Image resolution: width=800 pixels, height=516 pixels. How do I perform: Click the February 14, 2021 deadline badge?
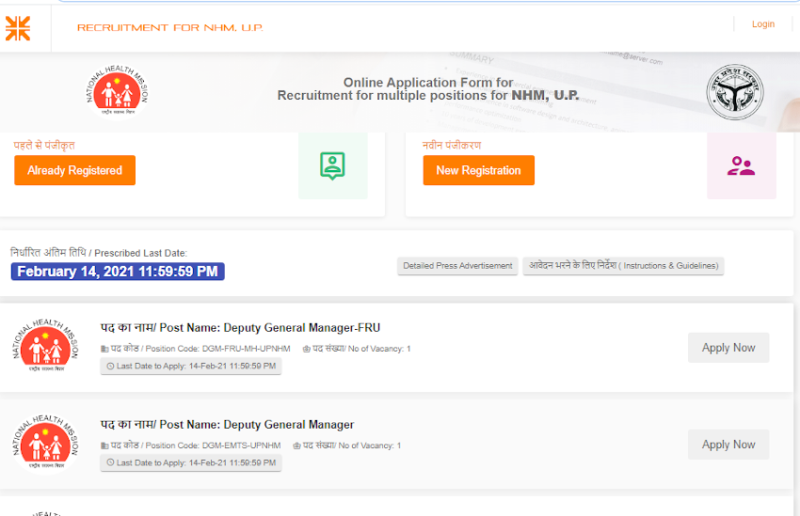(x=118, y=272)
